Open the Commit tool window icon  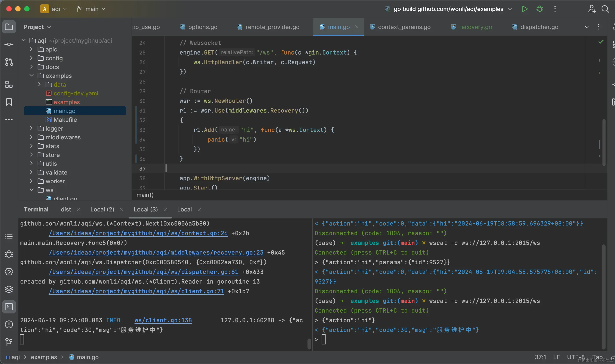click(9, 44)
